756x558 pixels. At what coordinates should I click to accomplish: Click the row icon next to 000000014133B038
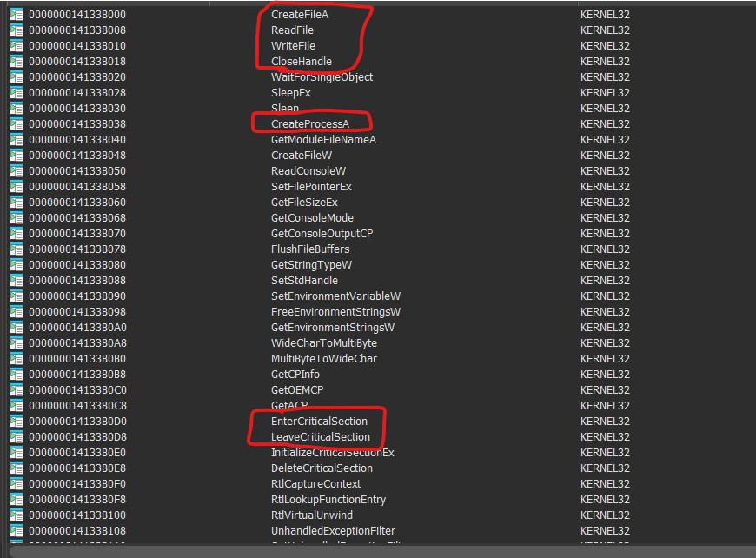pyautogui.click(x=16, y=124)
